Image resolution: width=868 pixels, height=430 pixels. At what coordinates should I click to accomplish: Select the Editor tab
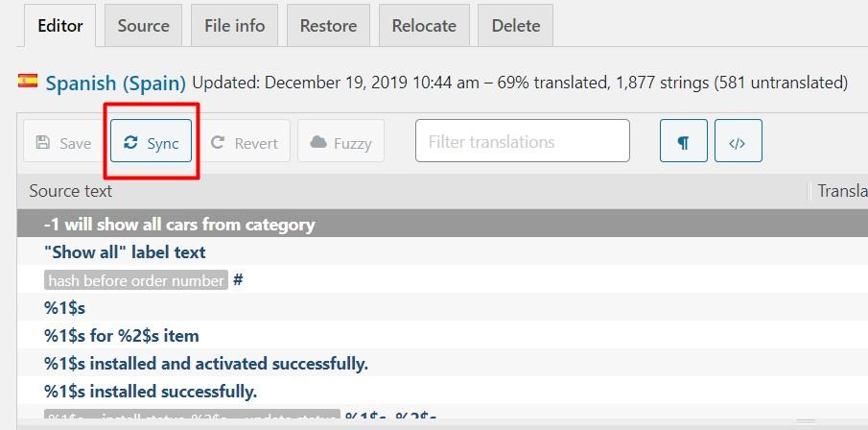[x=59, y=26]
